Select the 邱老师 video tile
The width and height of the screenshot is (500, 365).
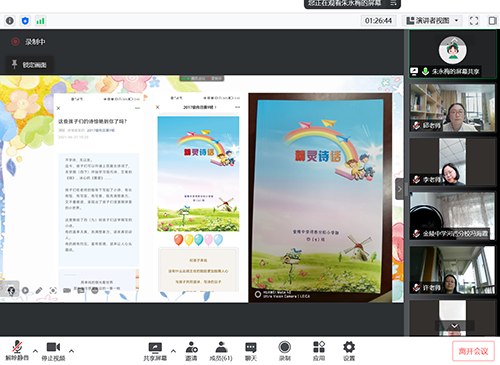[x=452, y=108]
